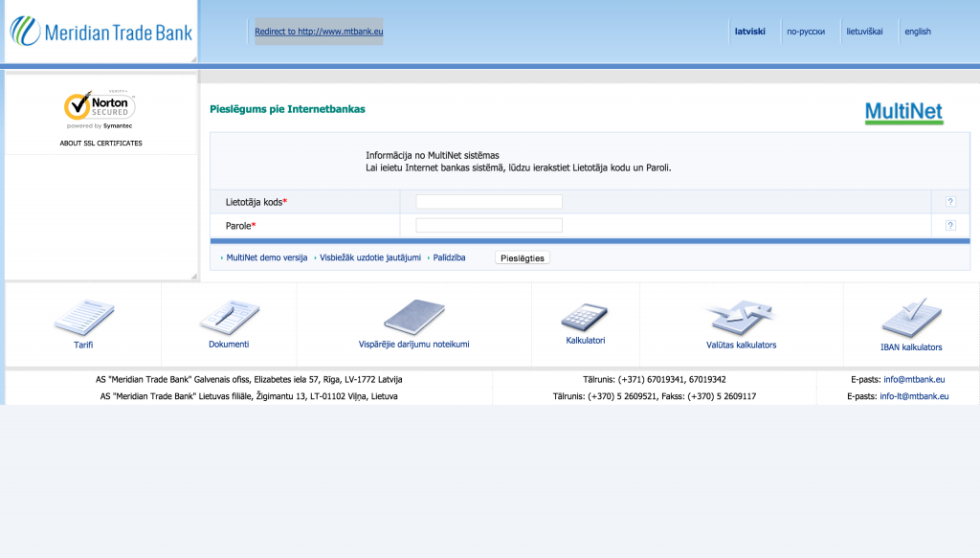
Task: Switch language to latviski
Action: coord(750,32)
